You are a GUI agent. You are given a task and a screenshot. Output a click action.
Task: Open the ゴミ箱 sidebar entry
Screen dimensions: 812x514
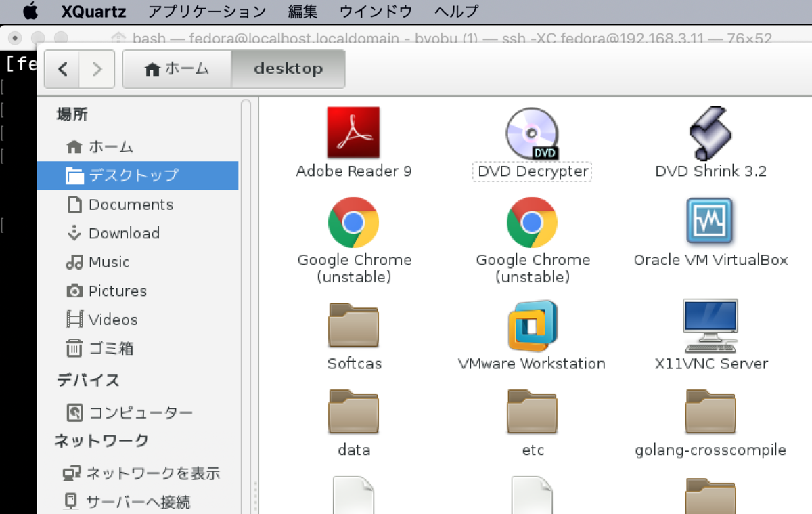click(108, 348)
